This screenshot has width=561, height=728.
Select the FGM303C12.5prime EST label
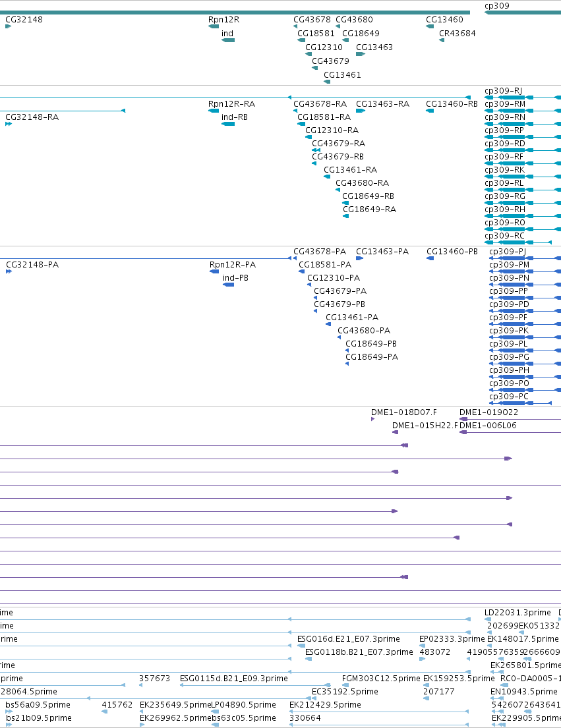pos(381,679)
